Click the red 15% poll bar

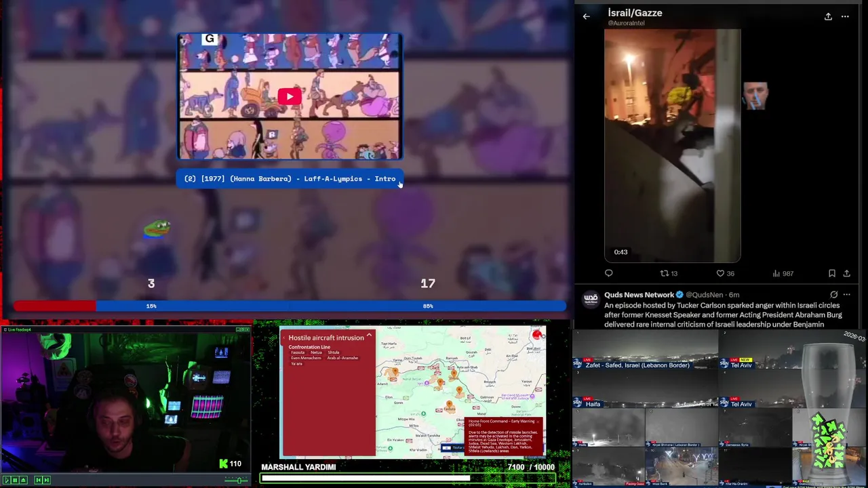[55, 306]
